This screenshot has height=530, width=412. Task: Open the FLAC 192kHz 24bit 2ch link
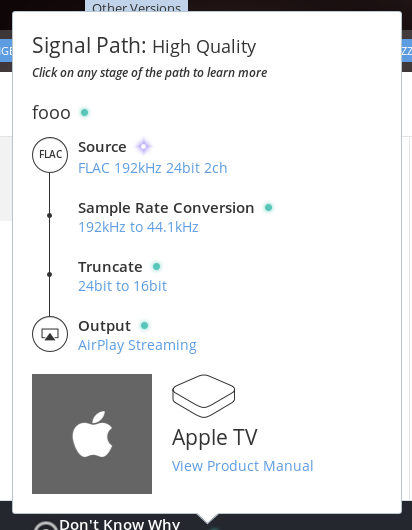(x=153, y=168)
